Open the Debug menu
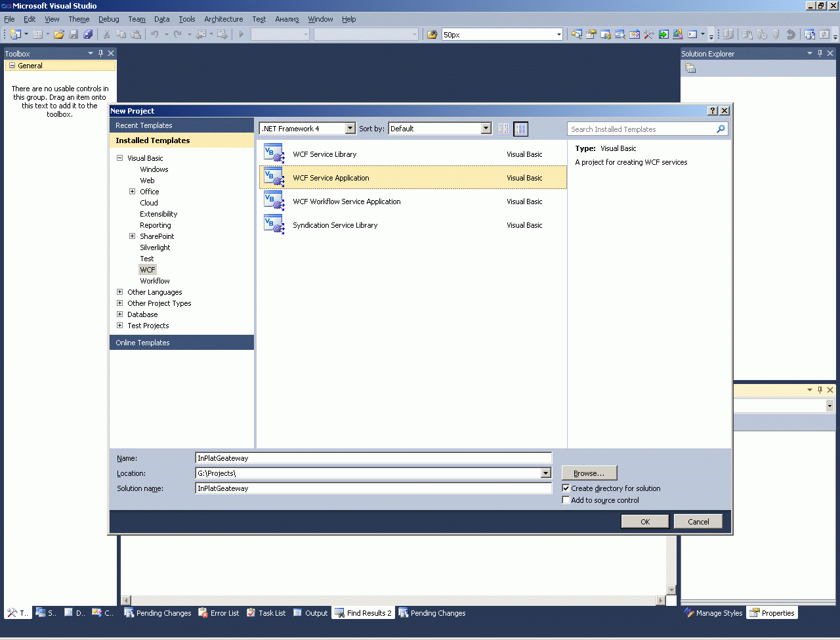 109,19
